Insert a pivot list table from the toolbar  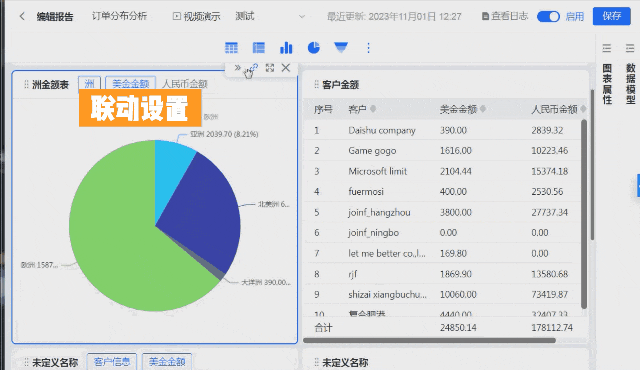click(259, 48)
